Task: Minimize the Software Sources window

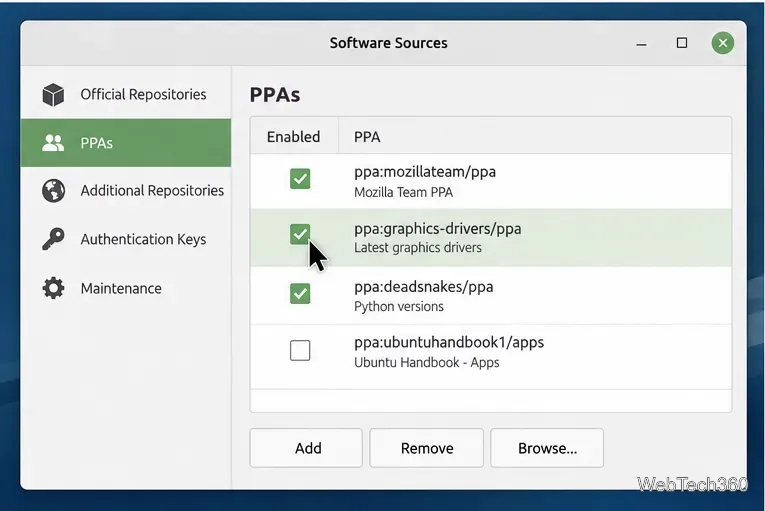Action: (642, 43)
